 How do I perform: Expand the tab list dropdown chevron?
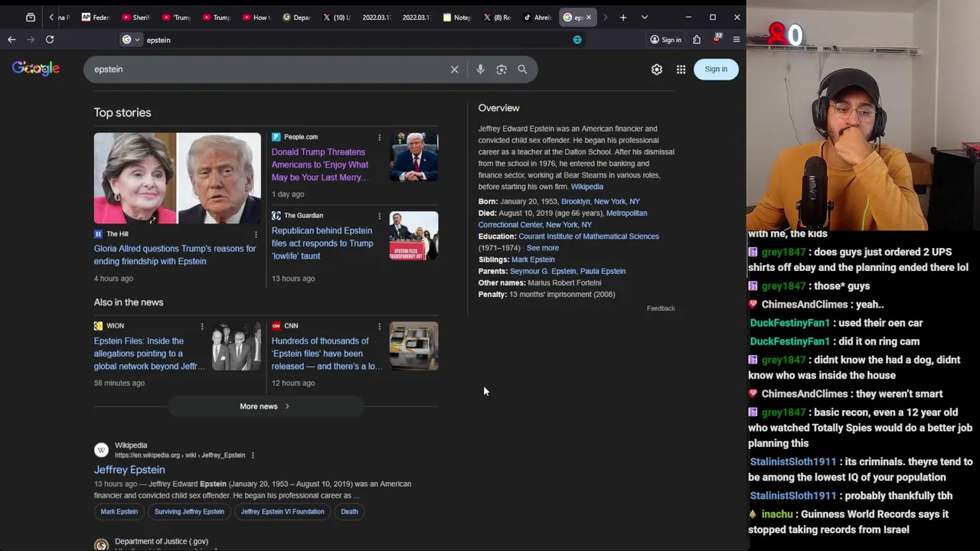click(x=645, y=17)
